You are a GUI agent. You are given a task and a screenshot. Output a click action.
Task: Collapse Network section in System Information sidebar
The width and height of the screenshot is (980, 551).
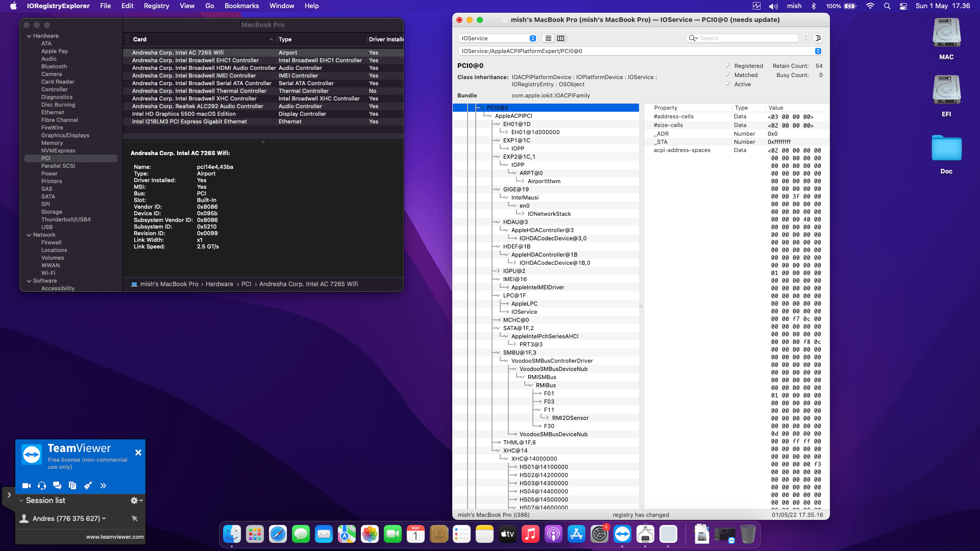click(x=29, y=235)
